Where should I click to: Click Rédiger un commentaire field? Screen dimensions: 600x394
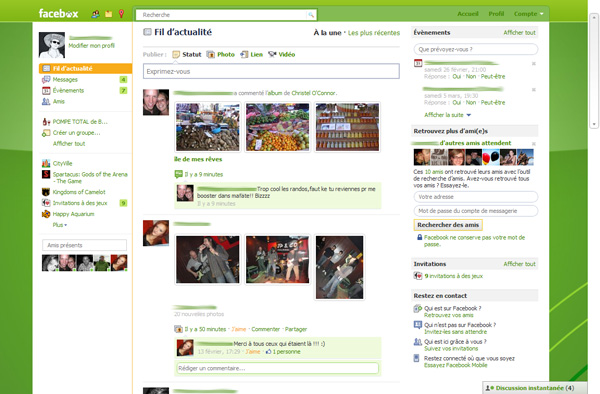pos(277,368)
